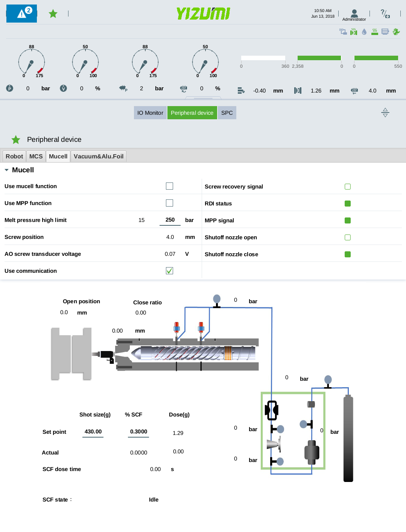Go to the SPC page
The width and height of the screenshot is (406, 532).
227,113
